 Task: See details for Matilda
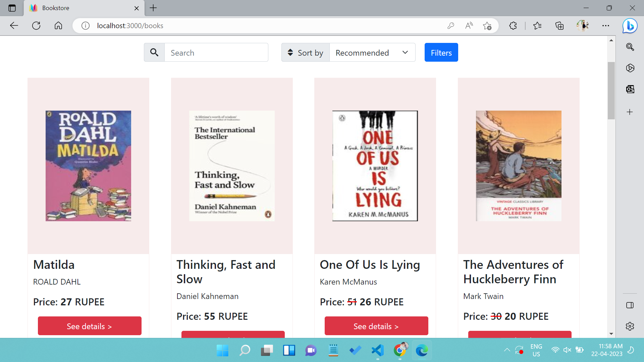click(89, 325)
